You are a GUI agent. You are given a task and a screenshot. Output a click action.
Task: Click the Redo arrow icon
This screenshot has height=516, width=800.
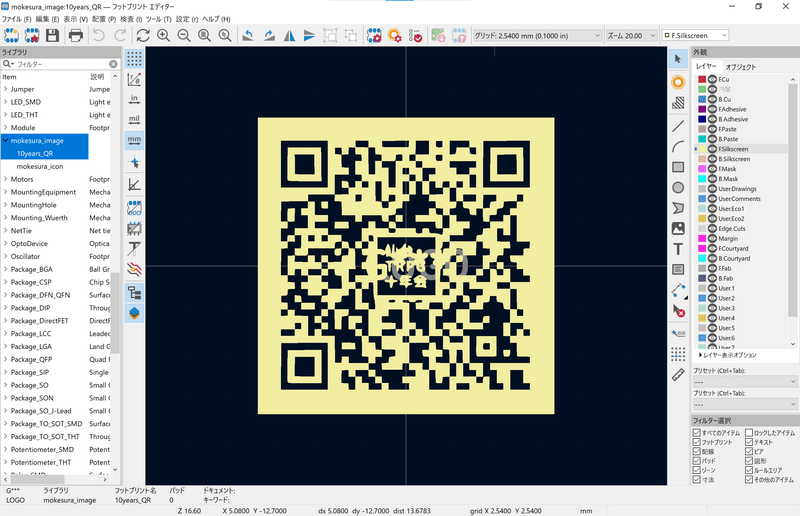120,36
